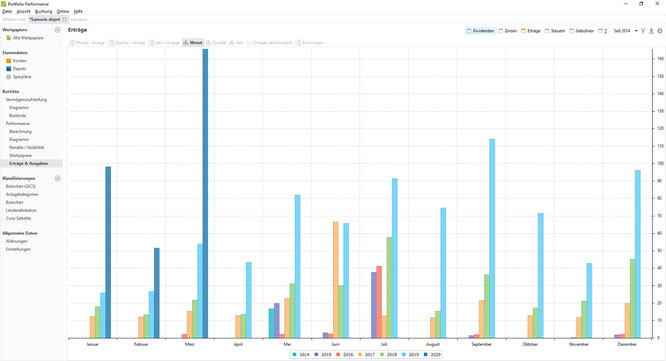The width and height of the screenshot is (666, 361).
Task: Click the grey Sparpläne icon
Action: click(8, 77)
